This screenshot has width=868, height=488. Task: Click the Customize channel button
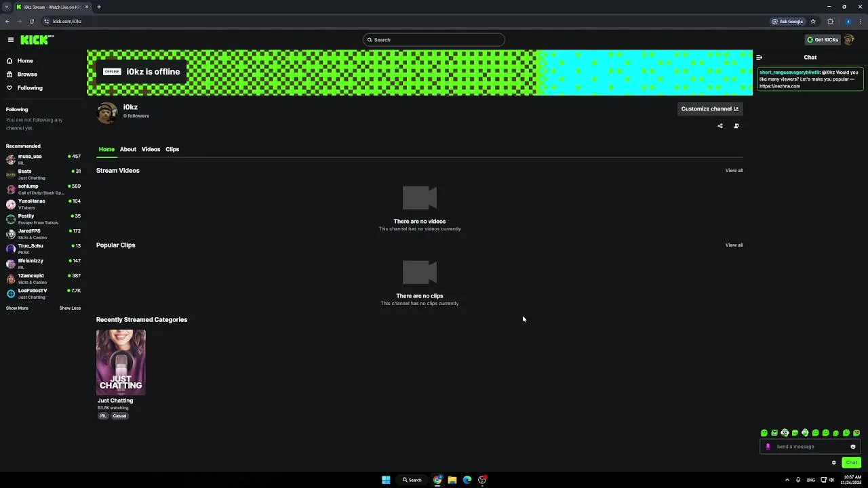point(710,109)
